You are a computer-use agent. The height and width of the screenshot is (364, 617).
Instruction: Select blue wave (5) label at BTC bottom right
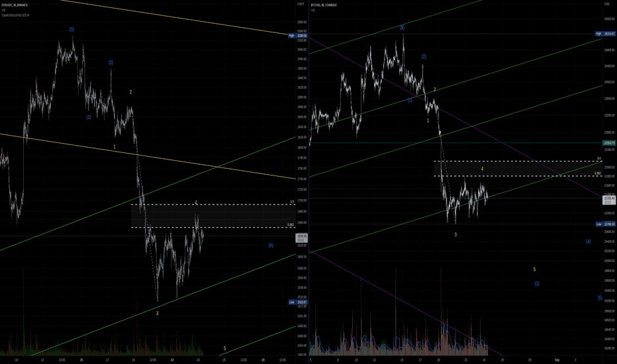600,298
